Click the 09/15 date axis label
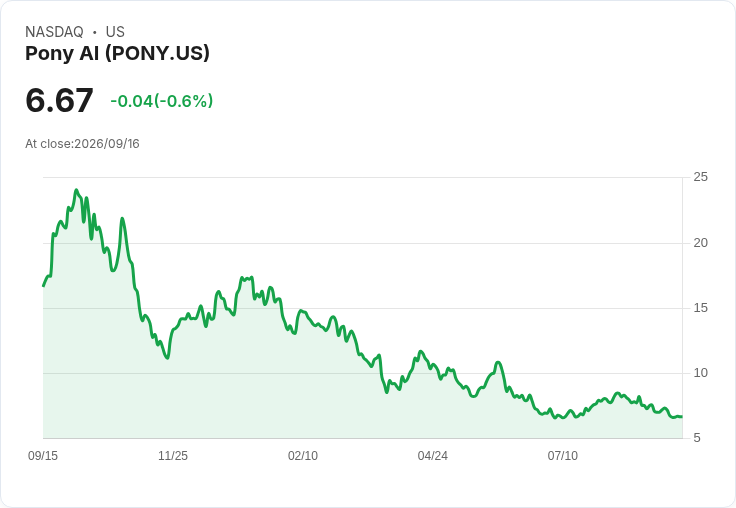The height and width of the screenshot is (508, 736). [43, 455]
